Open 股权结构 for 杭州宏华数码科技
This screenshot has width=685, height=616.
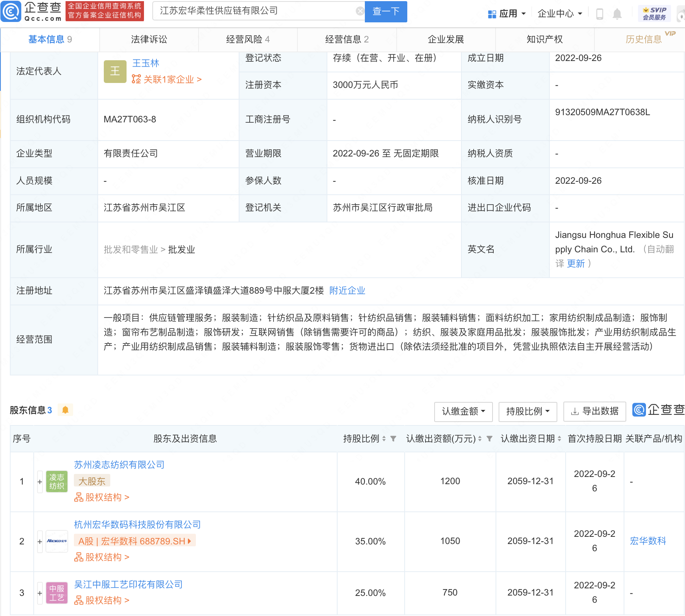[x=102, y=557]
